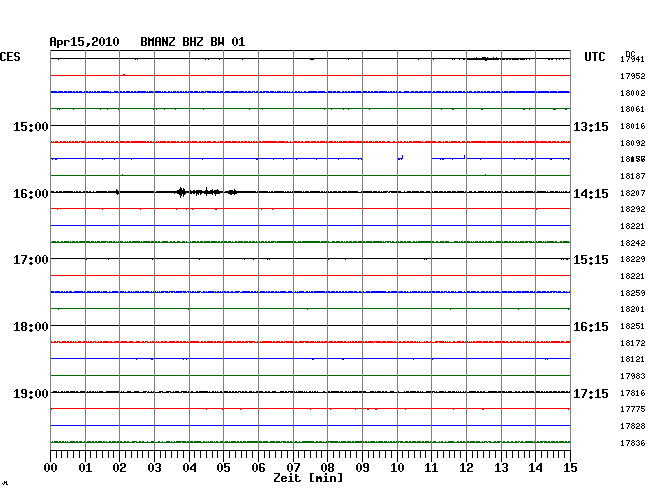Click the 13:15 UTC time label
The width and height of the screenshot is (650, 494).
[591, 126]
